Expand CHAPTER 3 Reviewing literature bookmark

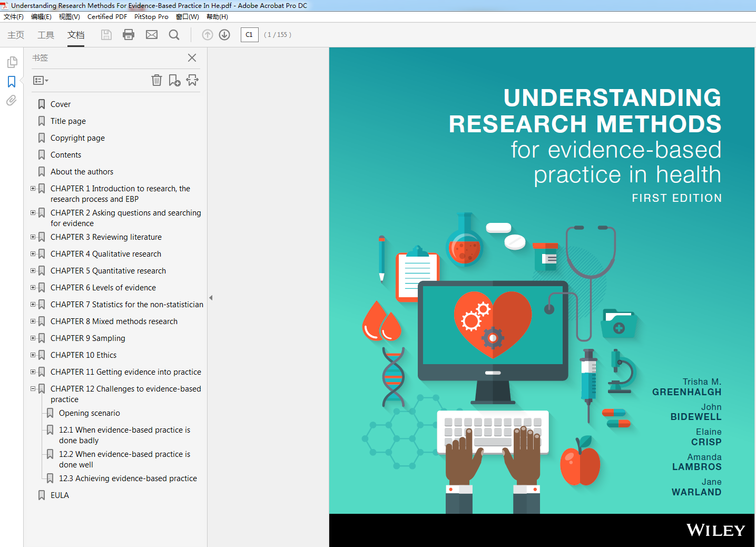pos(33,237)
